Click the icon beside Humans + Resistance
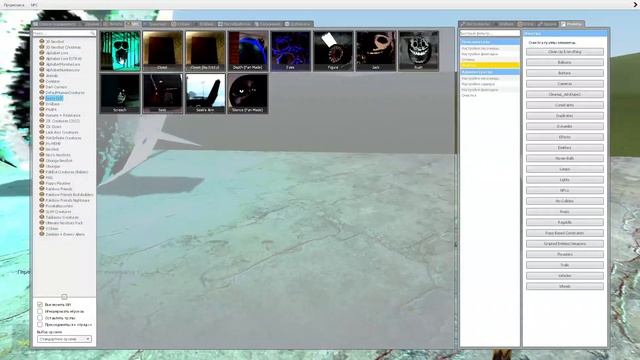The width and height of the screenshot is (640, 360). tap(42, 115)
